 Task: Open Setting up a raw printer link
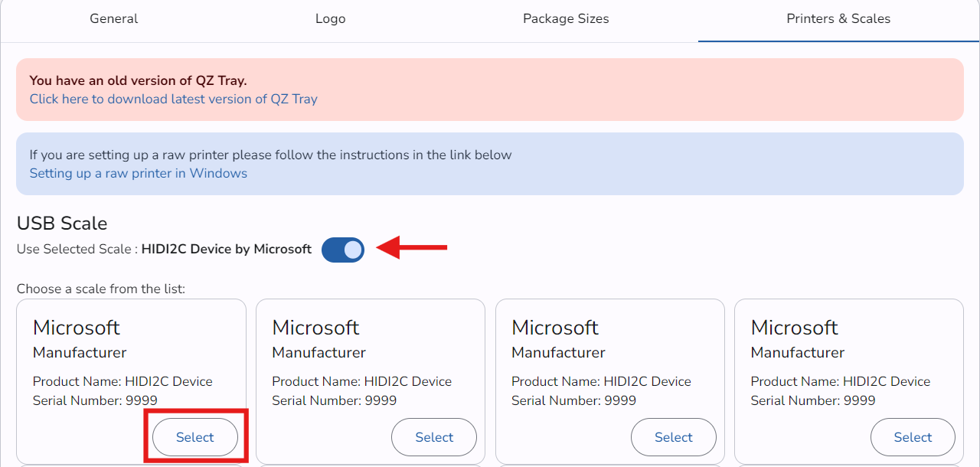tap(138, 173)
